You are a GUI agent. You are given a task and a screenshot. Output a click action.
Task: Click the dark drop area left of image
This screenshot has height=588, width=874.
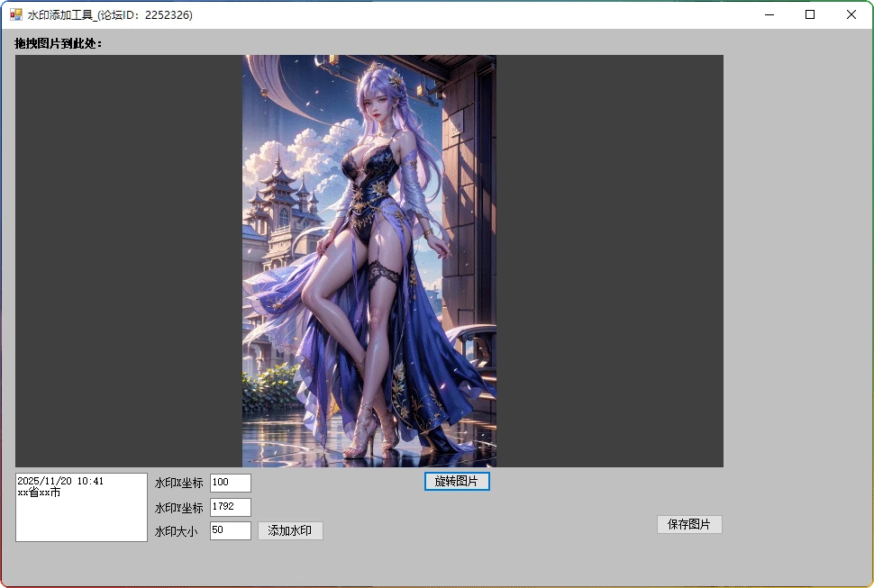(128, 261)
